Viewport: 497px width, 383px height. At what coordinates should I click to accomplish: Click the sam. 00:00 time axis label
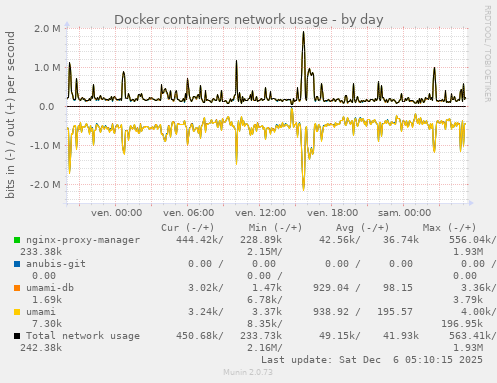(405, 213)
